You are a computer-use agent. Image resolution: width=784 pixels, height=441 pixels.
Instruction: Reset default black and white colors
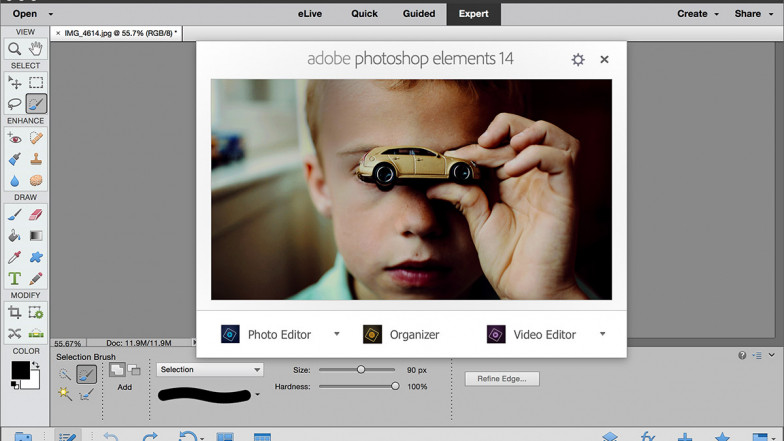[15, 384]
